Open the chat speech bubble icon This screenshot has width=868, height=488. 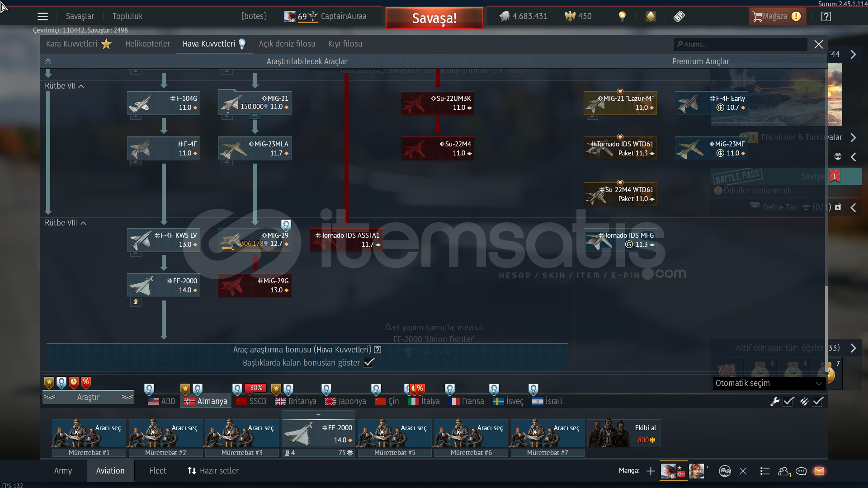click(802, 471)
